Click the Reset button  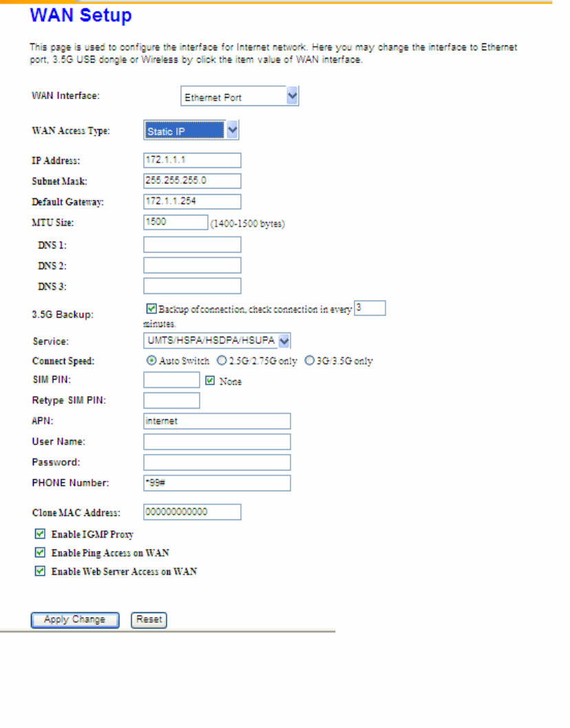click(x=149, y=620)
